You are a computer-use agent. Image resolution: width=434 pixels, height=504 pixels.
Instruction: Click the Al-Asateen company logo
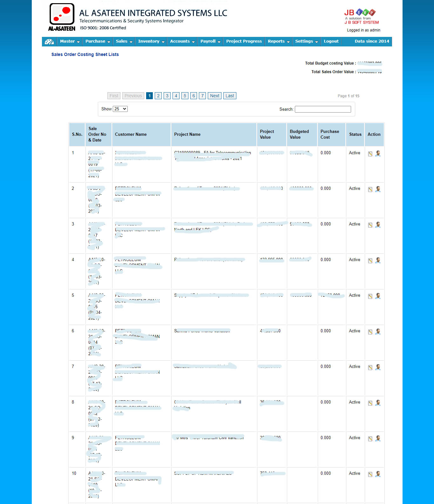pyautogui.click(x=62, y=17)
